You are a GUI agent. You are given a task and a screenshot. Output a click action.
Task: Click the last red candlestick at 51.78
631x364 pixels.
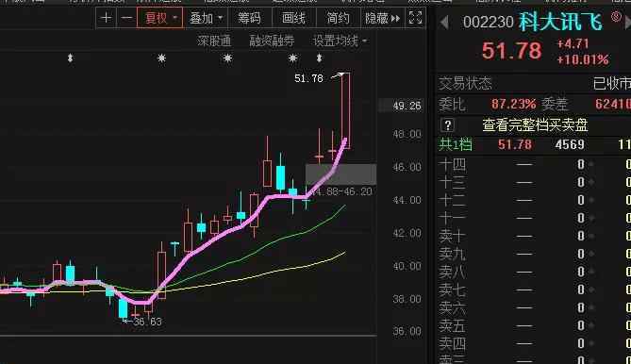[x=345, y=111]
